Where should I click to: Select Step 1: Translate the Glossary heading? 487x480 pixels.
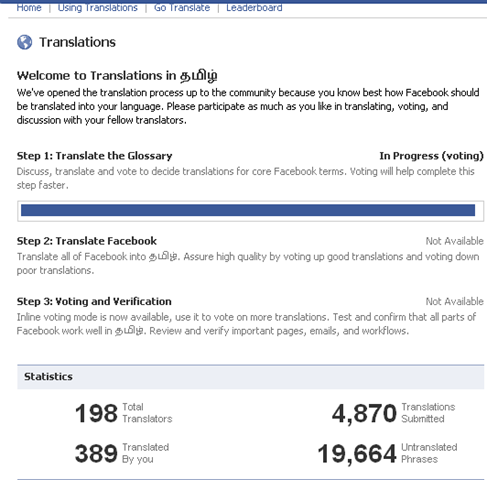pyautogui.click(x=95, y=156)
